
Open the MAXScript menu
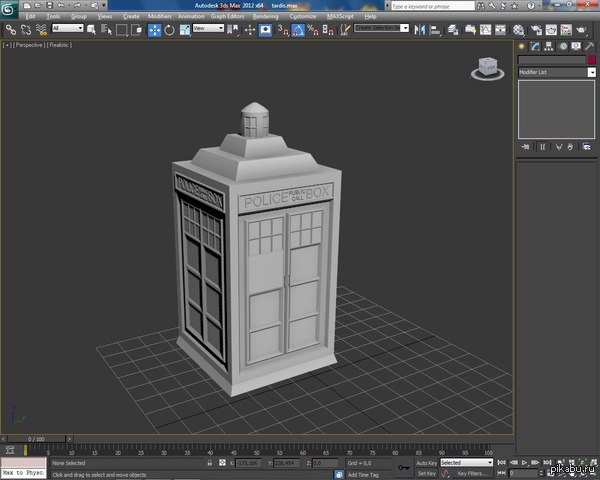[340, 16]
